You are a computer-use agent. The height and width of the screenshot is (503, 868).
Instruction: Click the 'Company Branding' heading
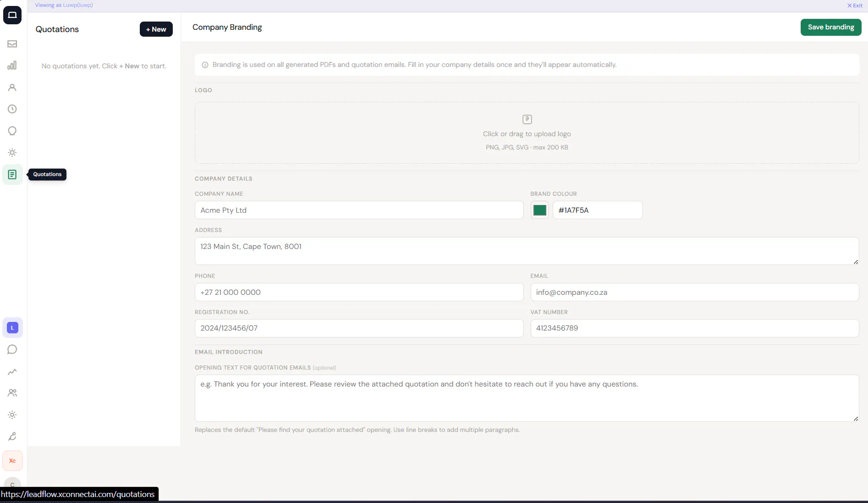pyautogui.click(x=227, y=27)
